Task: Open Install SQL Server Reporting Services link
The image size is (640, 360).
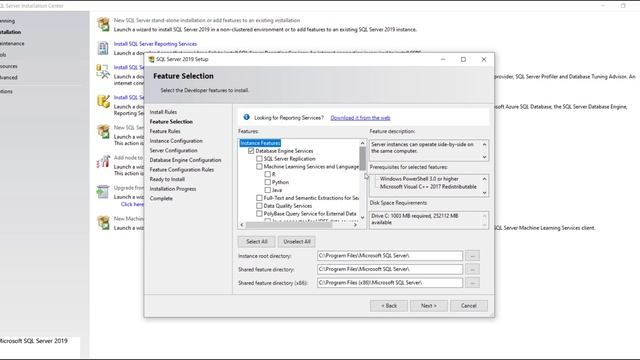Action: coord(155,44)
